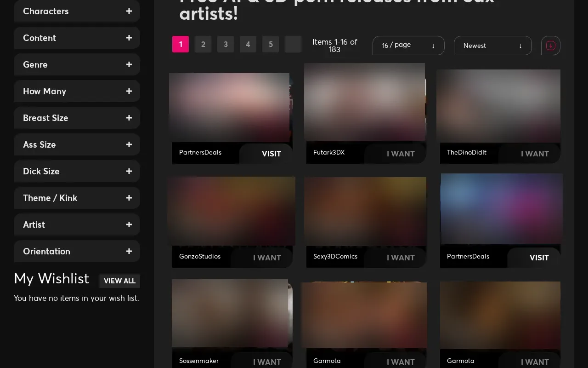Screen dimensions: 588x368
Task: Open the Genre filter section
Action: click(x=77, y=64)
